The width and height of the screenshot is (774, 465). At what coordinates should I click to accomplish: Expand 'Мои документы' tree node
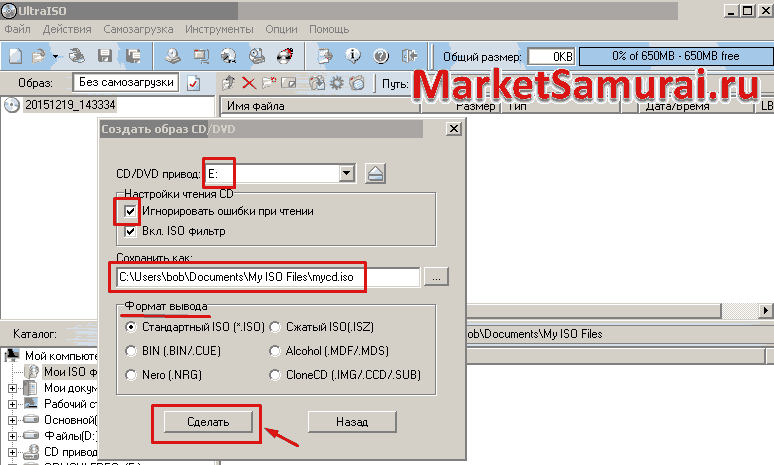tap(12, 388)
